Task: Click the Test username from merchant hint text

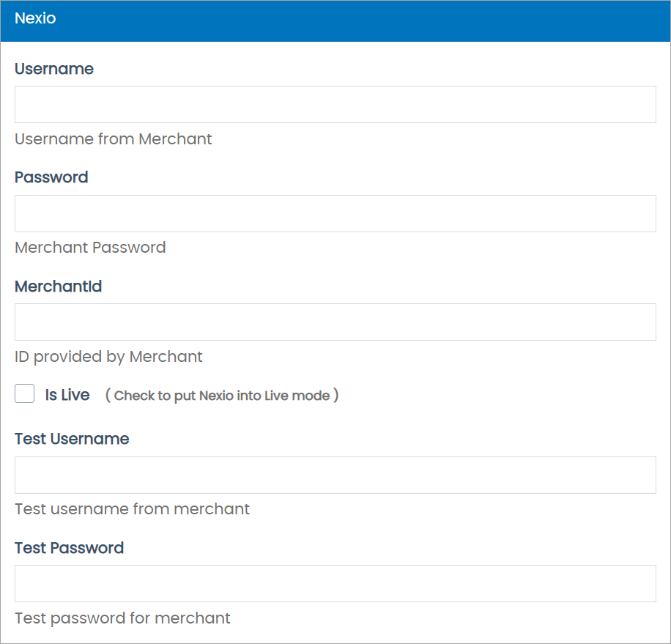Action: point(132,508)
